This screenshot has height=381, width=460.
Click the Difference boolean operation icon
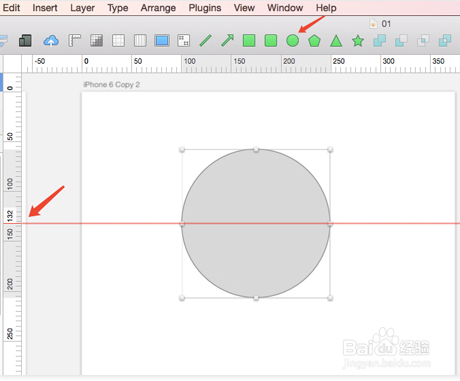click(x=445, y=41)
